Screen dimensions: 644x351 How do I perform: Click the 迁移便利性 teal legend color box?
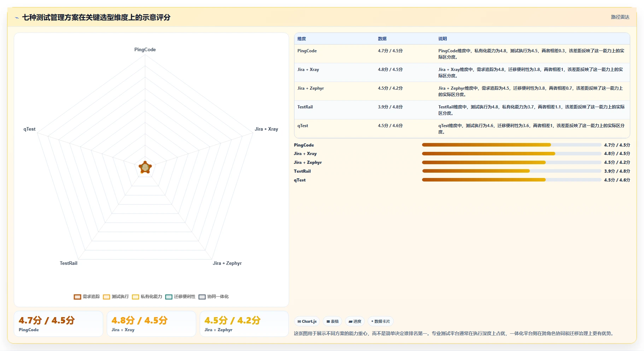[169, 297]
